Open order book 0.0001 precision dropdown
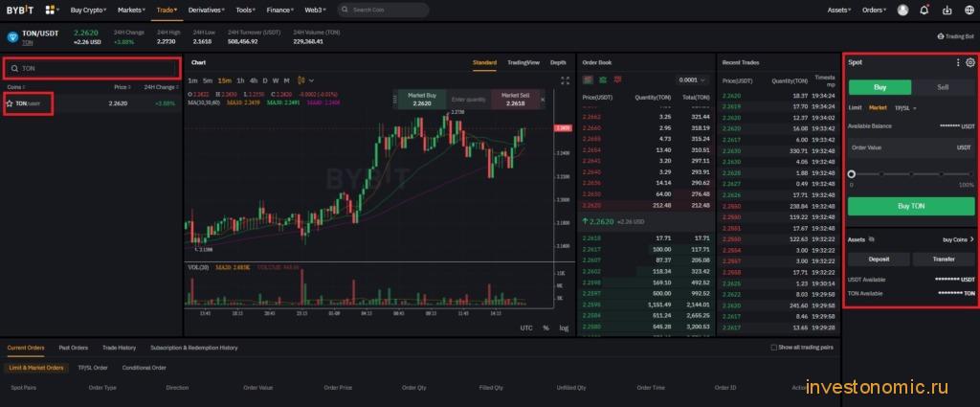The image size is (980, 407). 693,80
